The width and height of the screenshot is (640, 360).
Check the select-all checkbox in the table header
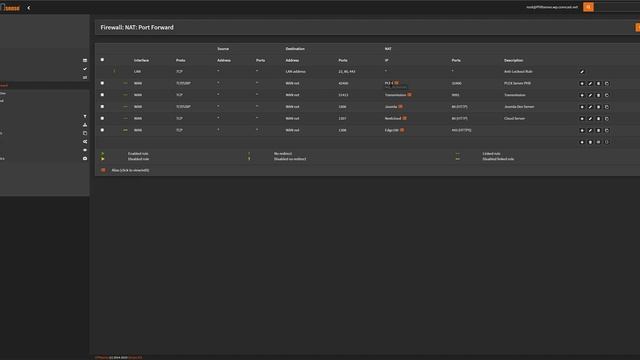(102, 60)
